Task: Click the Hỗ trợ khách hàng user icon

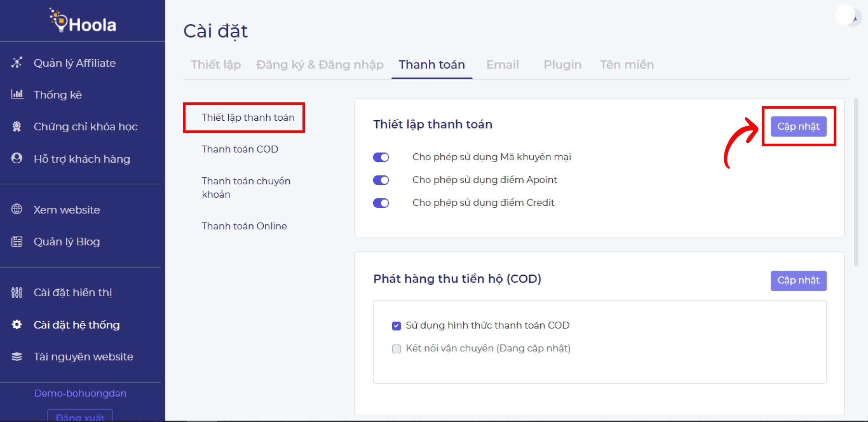Action: tap(17, 158)
